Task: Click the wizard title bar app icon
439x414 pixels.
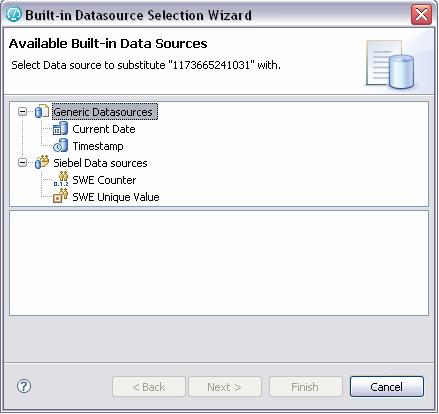Action: [x=14, y=15]
